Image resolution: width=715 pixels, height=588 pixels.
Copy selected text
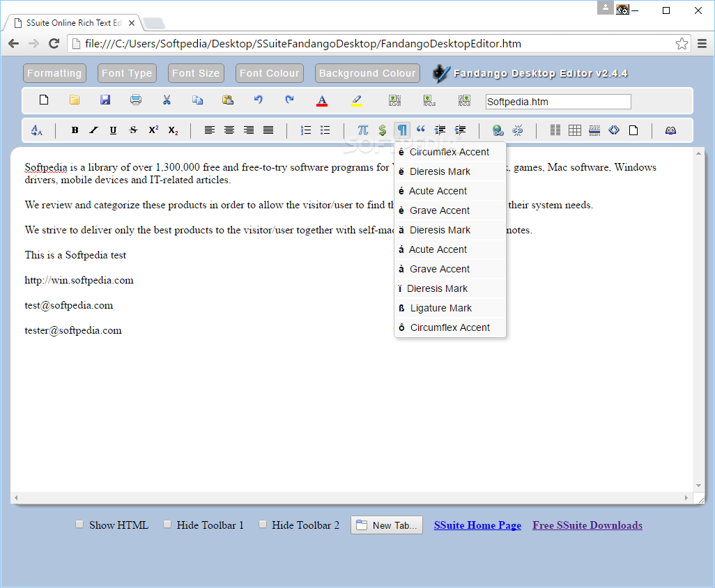[x=197, y=100]
